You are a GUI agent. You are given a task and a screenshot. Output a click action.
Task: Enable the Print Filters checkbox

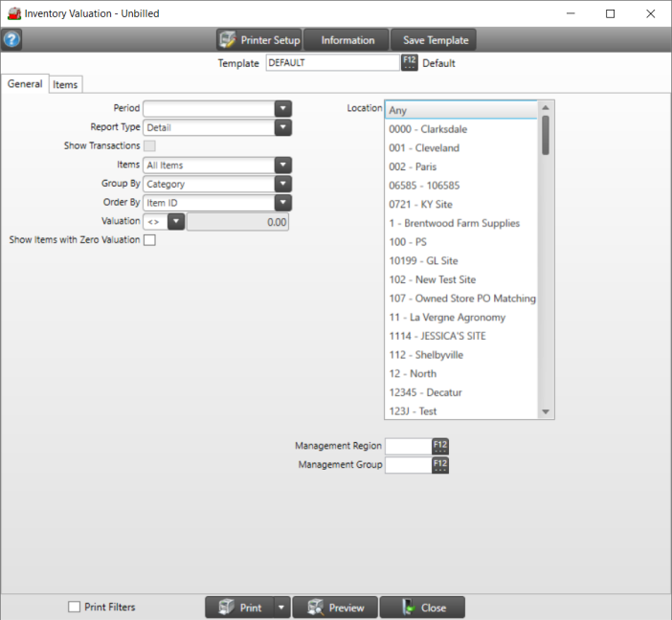(x=75, y=607)
